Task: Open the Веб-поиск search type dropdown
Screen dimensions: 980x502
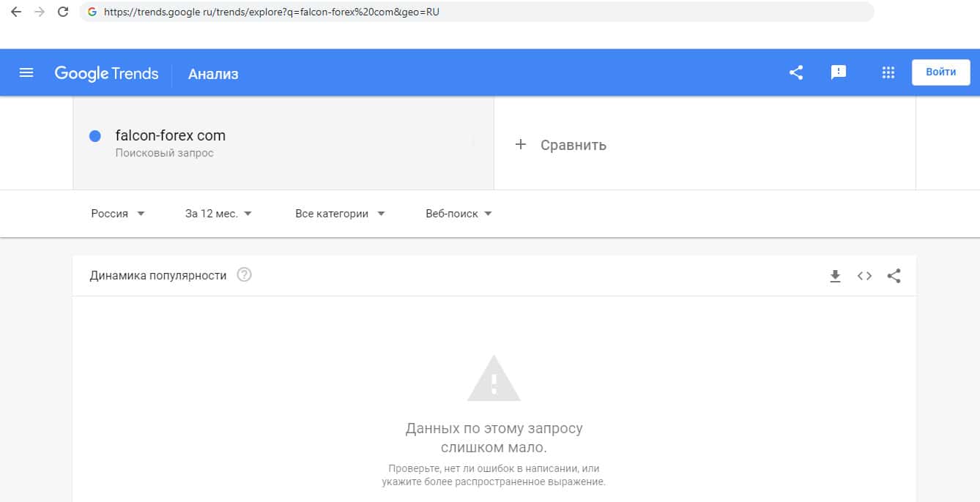Action: click(x=459, y=214)
